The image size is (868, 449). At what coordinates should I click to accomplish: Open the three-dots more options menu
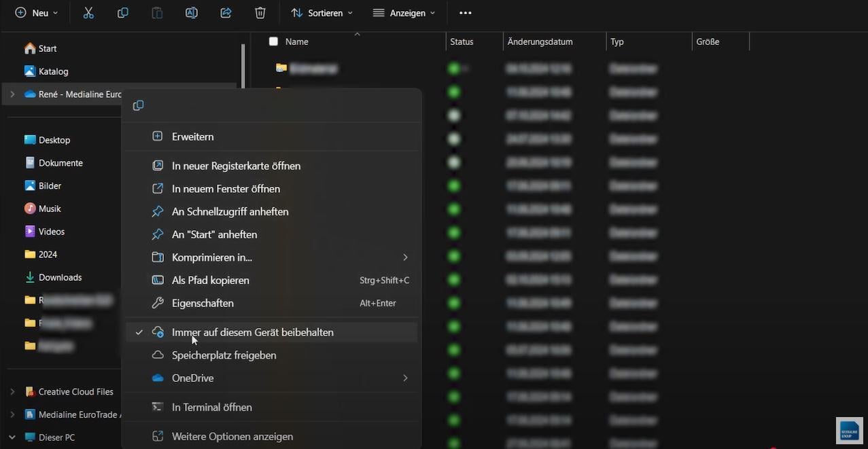[x=465, y=13]
